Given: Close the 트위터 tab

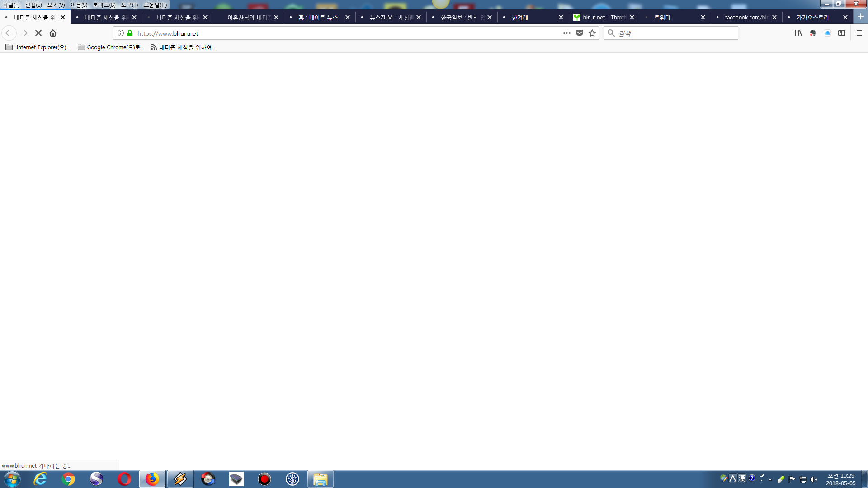Looking at the screenshot, I should [x=703, y=17].
